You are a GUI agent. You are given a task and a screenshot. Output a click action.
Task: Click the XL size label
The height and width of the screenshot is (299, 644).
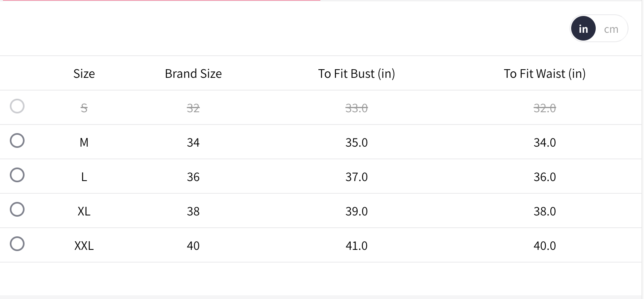[x=84, y=211]
